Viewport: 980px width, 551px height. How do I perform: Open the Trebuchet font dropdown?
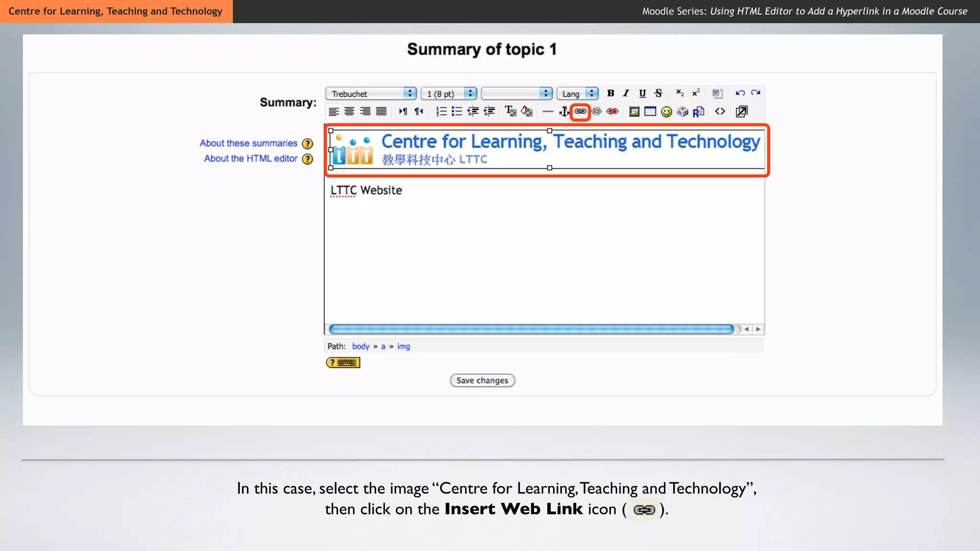click(371, 93)
